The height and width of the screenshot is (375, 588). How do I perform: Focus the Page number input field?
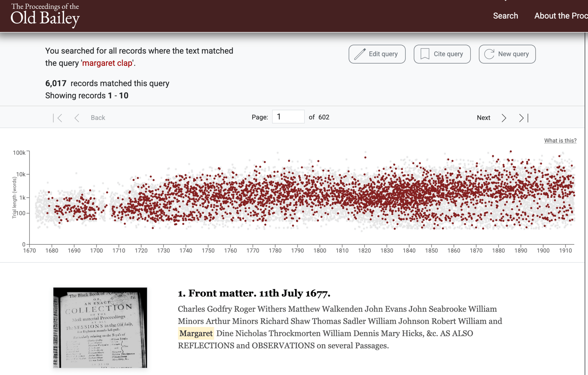pos(288,117)
